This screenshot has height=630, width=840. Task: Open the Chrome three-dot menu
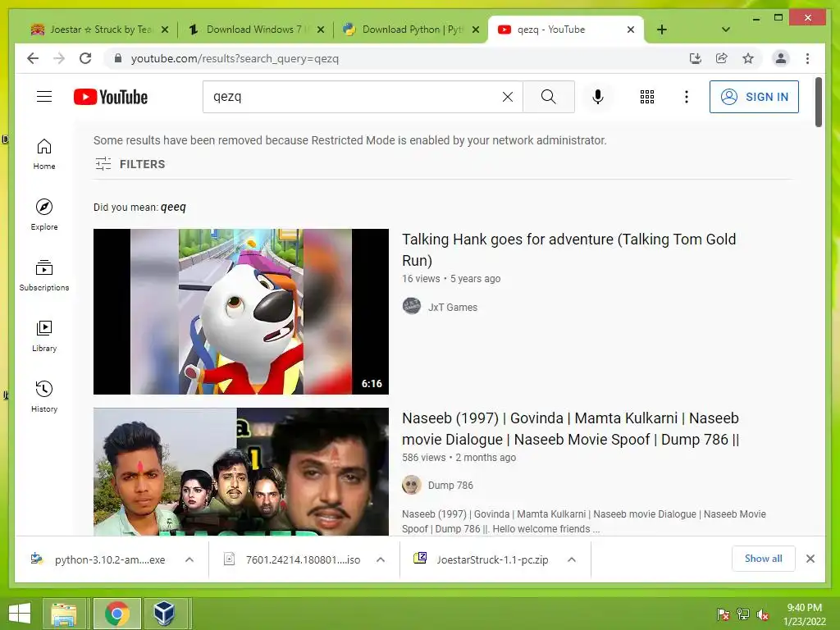(x=807, y=58)
